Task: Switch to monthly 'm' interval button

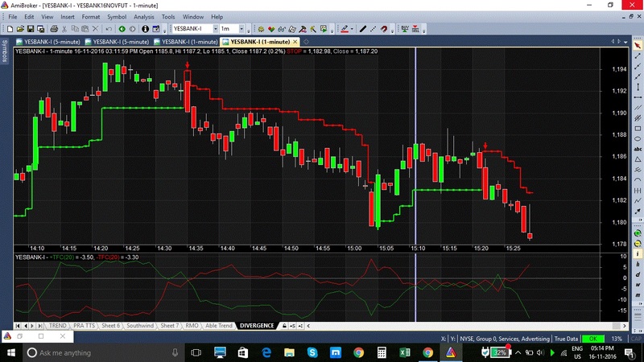Action: [x=638, y=294]
